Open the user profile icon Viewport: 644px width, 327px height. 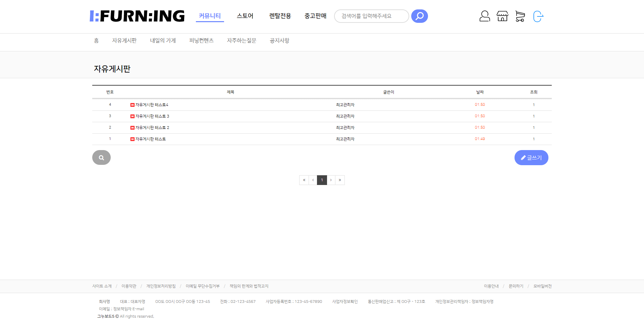pyautogui.click(x=484, y=16)
